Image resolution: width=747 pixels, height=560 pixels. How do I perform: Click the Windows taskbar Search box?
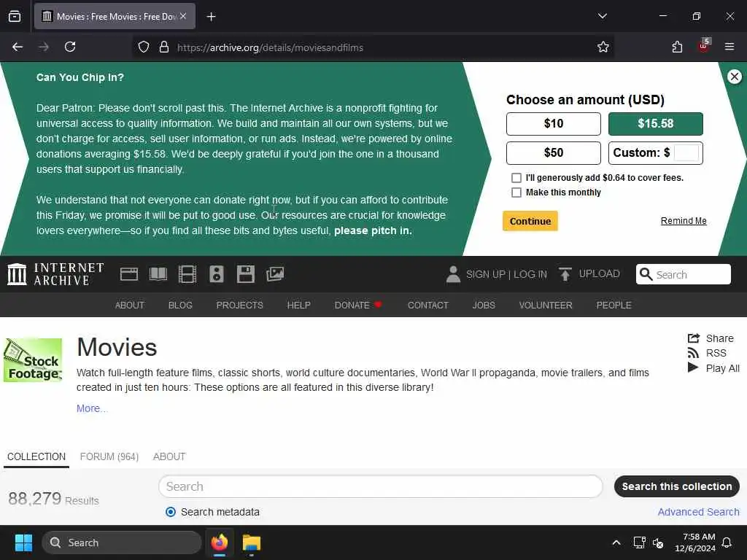pyautogui.click(x=122, y=542)
